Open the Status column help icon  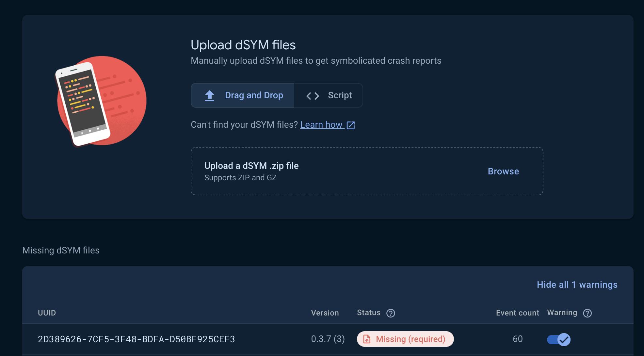[391, 313]
